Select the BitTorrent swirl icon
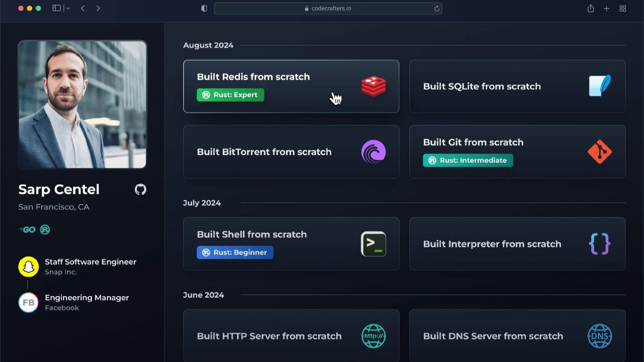The width and height of the screenshot is (644, 362). pyautogui.click(x=373, y=152)
